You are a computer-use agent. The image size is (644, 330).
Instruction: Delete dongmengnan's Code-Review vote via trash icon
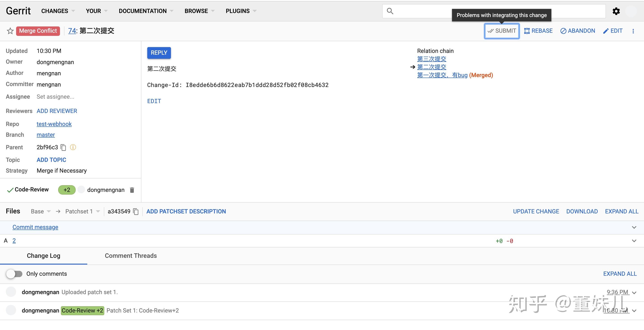pyautogui.click(x=132, y=190)
